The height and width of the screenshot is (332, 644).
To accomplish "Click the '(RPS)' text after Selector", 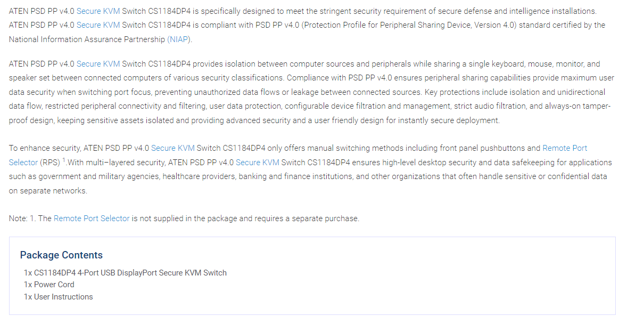I will [x=50, y=163].
